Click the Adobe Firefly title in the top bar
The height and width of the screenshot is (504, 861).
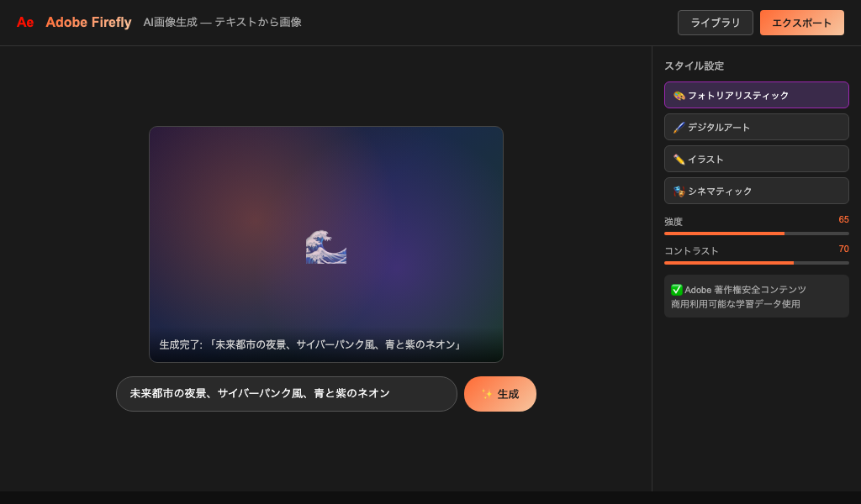pos(88,23)
